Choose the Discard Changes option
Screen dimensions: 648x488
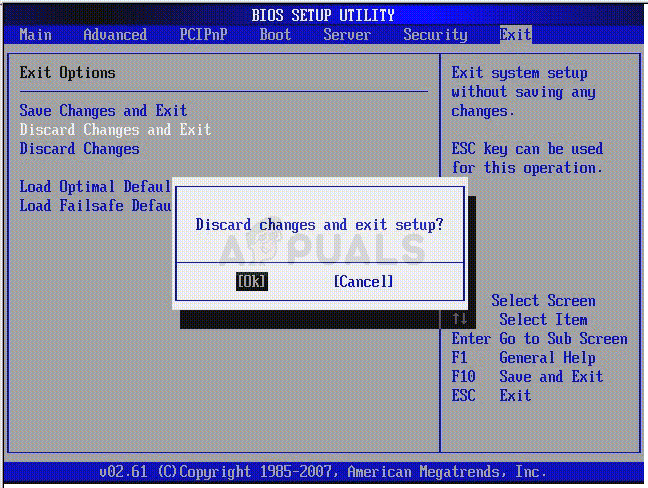[79, 149]
